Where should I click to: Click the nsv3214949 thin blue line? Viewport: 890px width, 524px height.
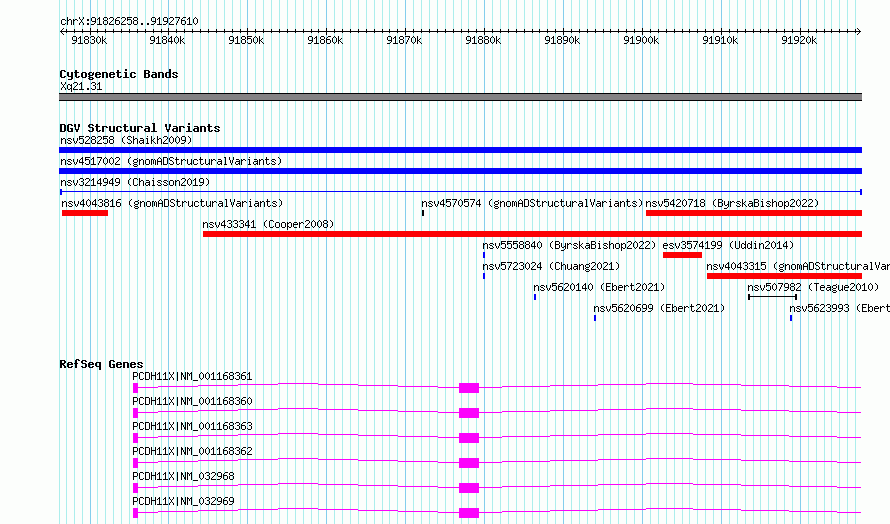point(460,192)
